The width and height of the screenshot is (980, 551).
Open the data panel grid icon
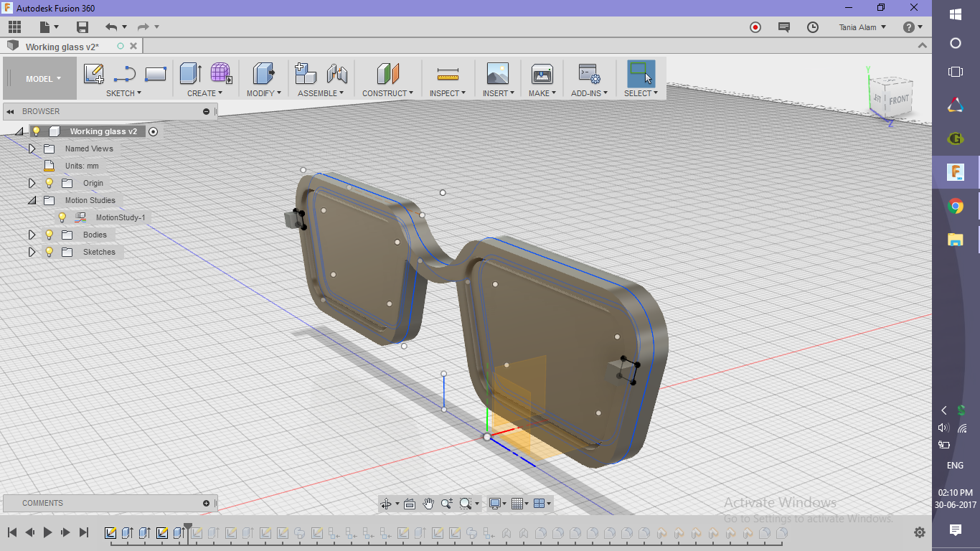pos(14,27)
